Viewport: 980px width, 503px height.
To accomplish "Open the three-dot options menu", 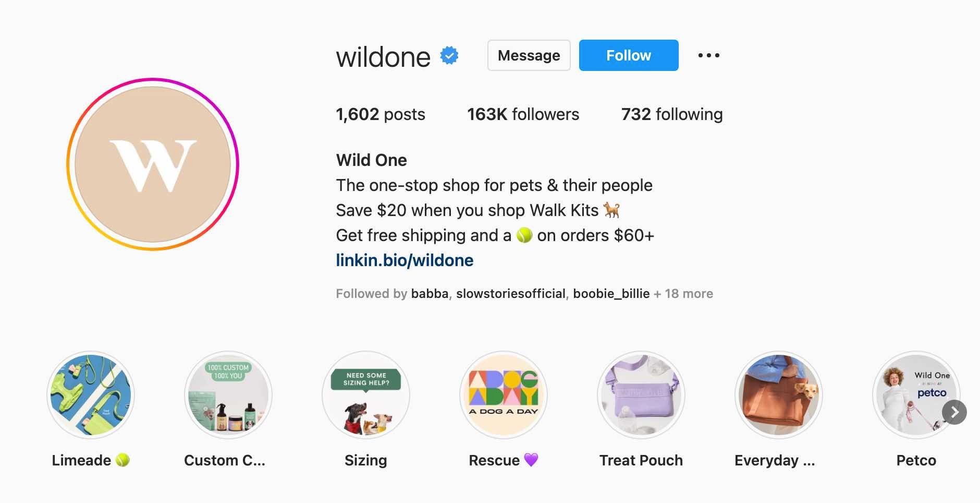I will click(709, 55).
